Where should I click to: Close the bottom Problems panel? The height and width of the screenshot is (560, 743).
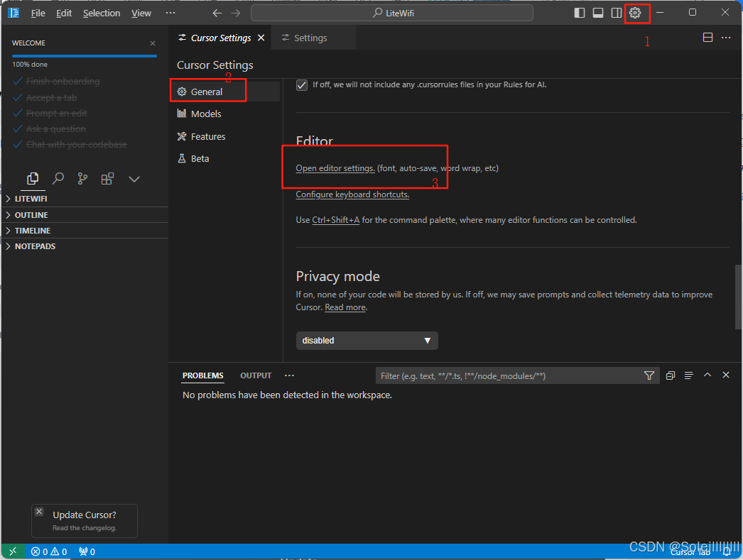(725, 375)
